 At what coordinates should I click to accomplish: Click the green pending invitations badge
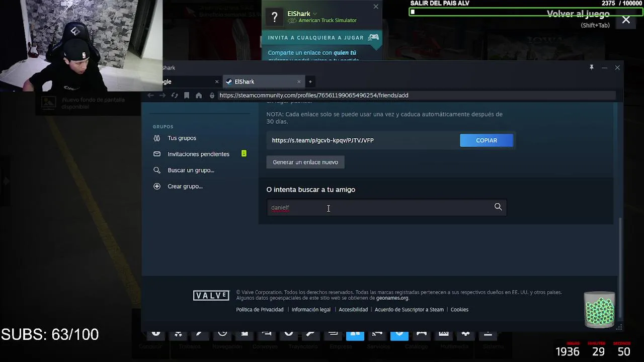pos(244,153)
